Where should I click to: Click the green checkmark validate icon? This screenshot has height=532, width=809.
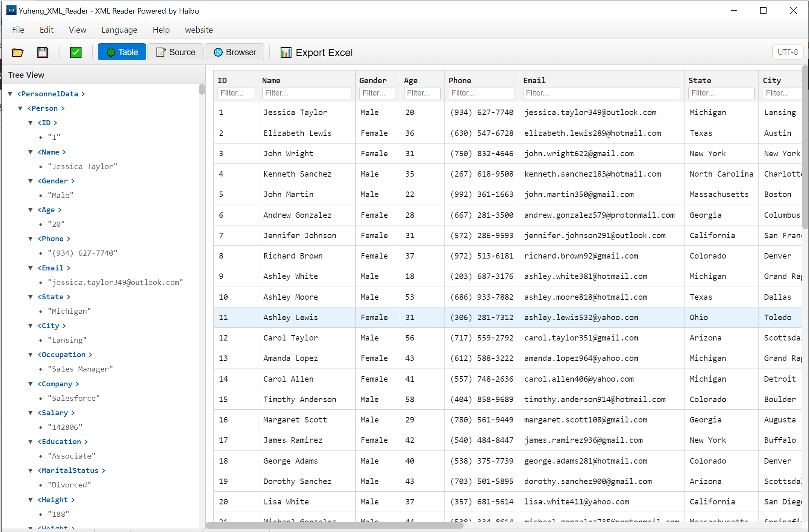point(76,52)
